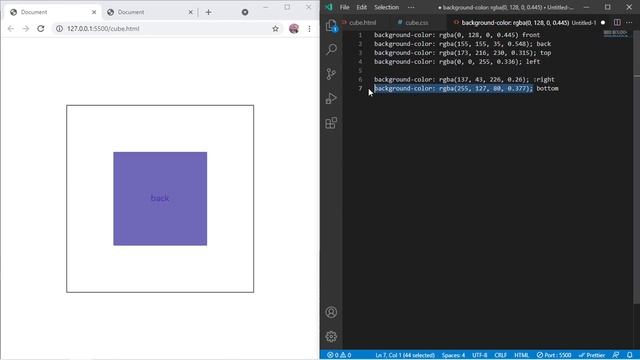Screen dimensions: 640x360
Task: Switch to the cube.css editor tab
Action: pos(416,22)
